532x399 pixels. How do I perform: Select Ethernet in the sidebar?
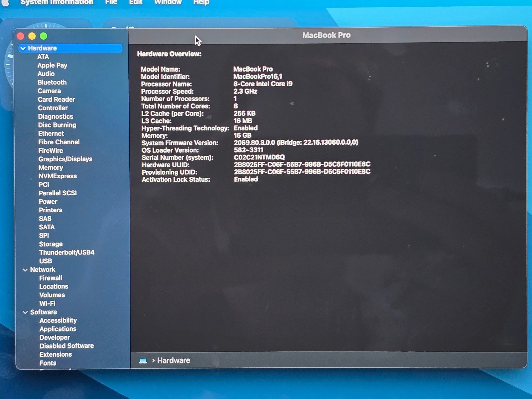51,134
